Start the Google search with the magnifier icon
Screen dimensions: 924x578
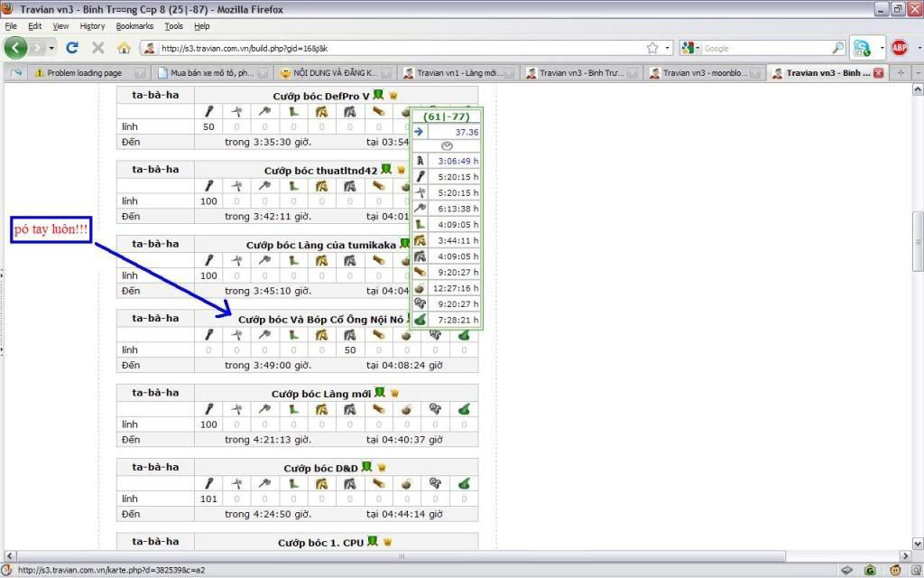(x=838, y=48)
